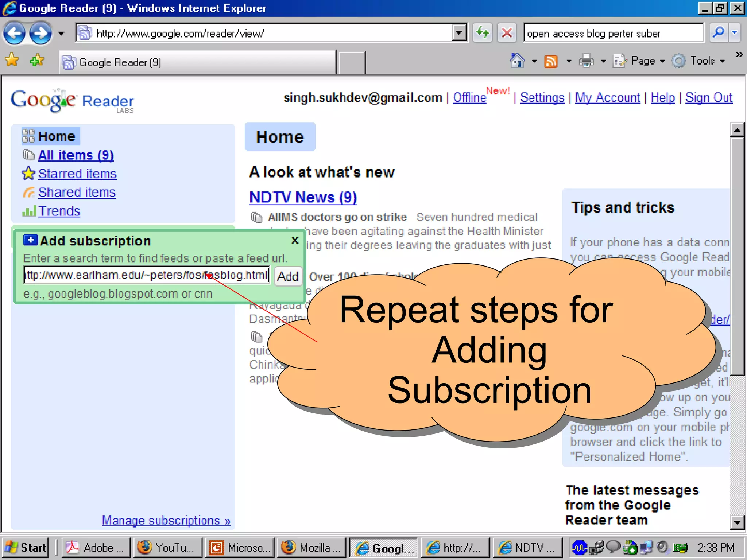Click the All items stacked pages icon
747x560 pixels.
(28, 155)
